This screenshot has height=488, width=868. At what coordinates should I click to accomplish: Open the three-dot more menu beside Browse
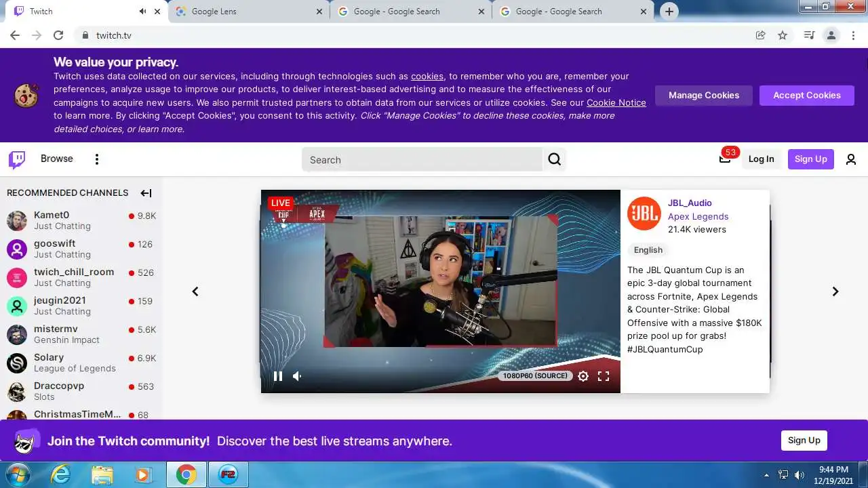tap(97, 159)
